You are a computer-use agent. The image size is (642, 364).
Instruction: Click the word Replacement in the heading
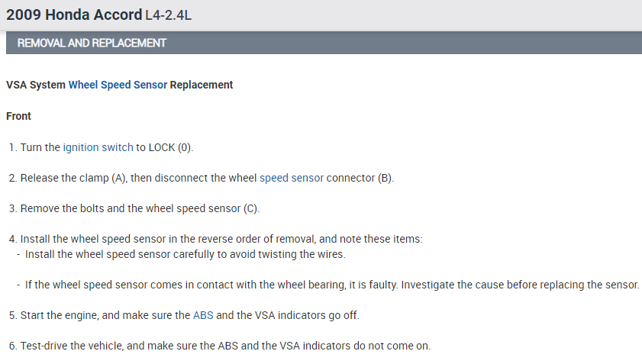point(202,85)
